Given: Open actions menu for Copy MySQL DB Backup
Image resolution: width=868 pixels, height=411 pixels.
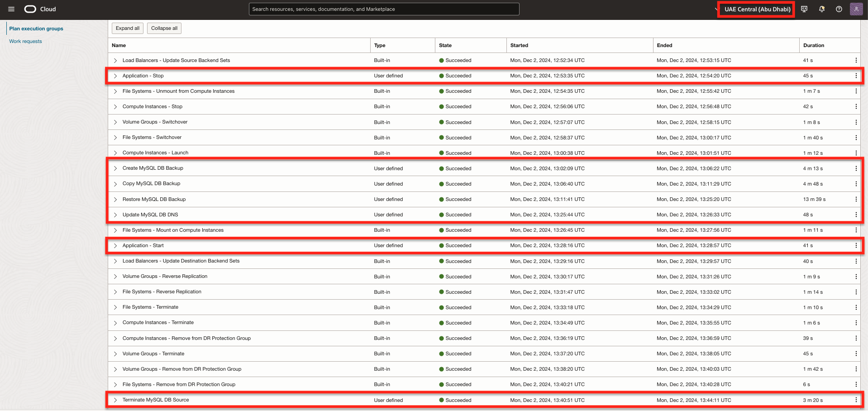Looking at the screenshot, I should click(x=856, y=184).
